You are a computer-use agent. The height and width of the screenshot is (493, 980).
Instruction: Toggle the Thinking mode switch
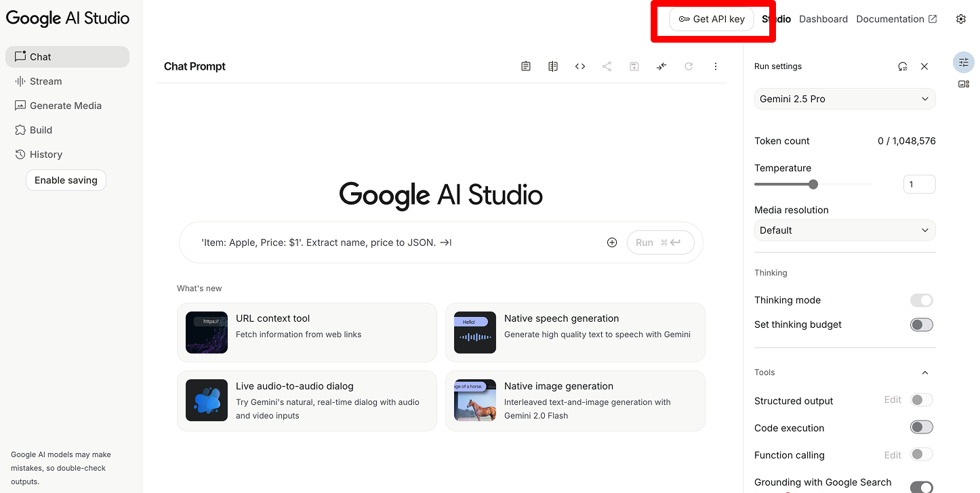point(922,300)
